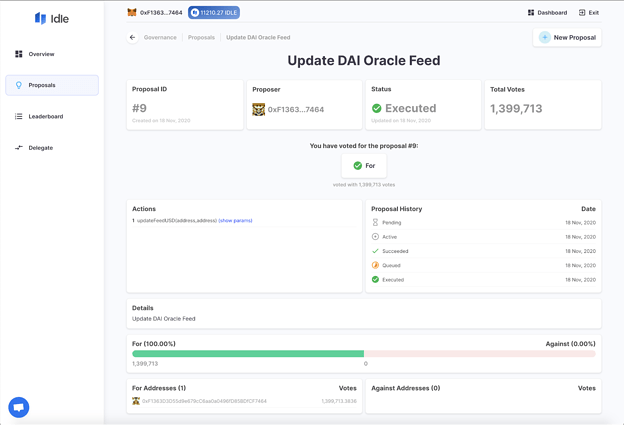Click the Executed status checkmark icon
Screen dimensions: 624x441
click(x=376, y=108)
